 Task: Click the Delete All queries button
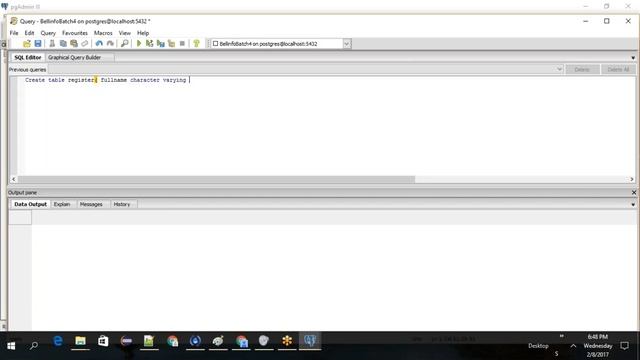618,70
